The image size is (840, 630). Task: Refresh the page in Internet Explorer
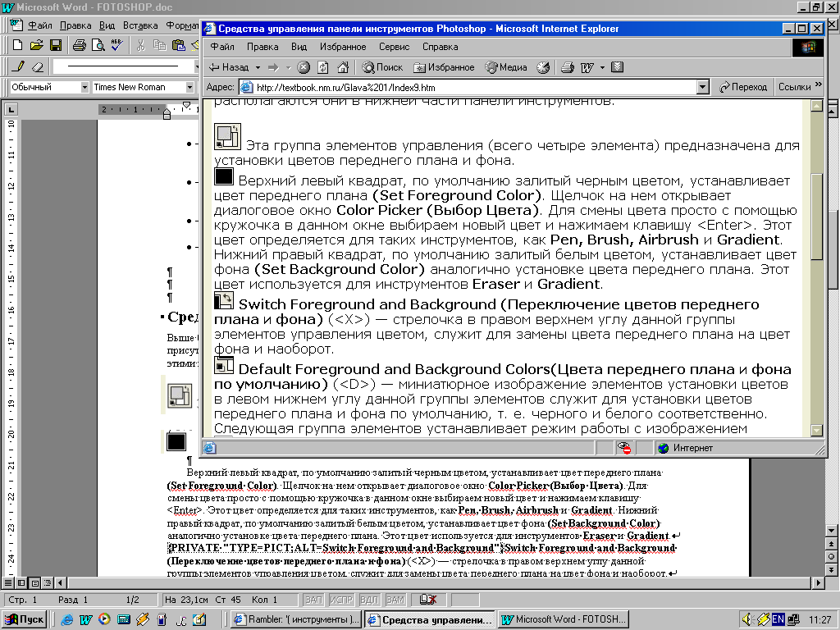point(323,67)
